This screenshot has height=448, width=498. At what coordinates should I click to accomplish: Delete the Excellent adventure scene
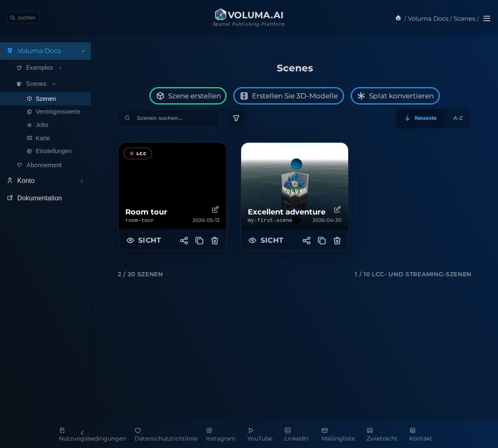click(337, 241)
